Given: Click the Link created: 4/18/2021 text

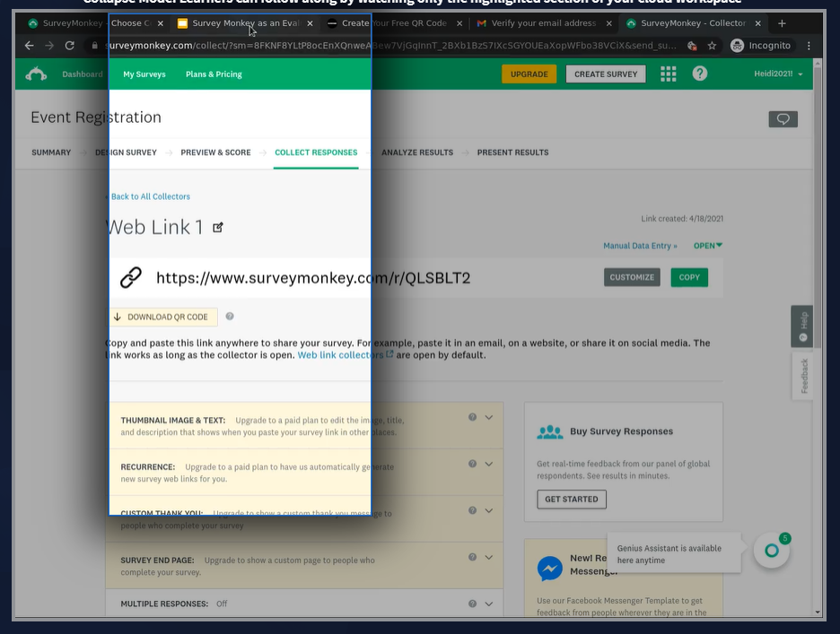Looking at the screenshot, I should pos(682,219).
